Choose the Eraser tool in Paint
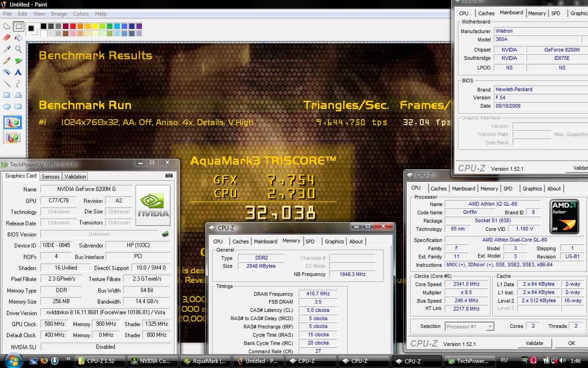588x368 pixels. pyautogui.click(x=7, y=38)
